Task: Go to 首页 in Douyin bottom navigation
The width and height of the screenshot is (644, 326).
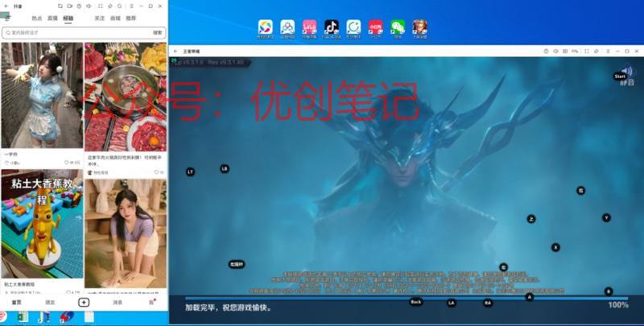Action: click(16, 302)
